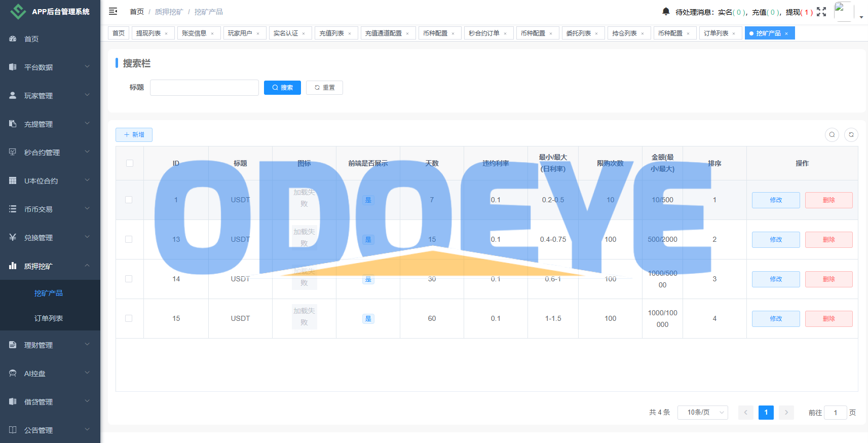Click the U本位合约 table icon
Viewport: 868px width, 443px height.
pos(13,181)
